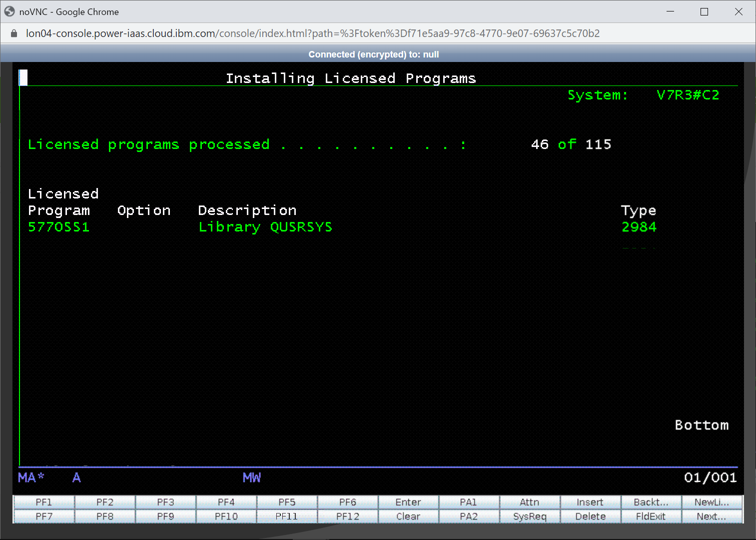Click the PF3 key button

point(165,502)
